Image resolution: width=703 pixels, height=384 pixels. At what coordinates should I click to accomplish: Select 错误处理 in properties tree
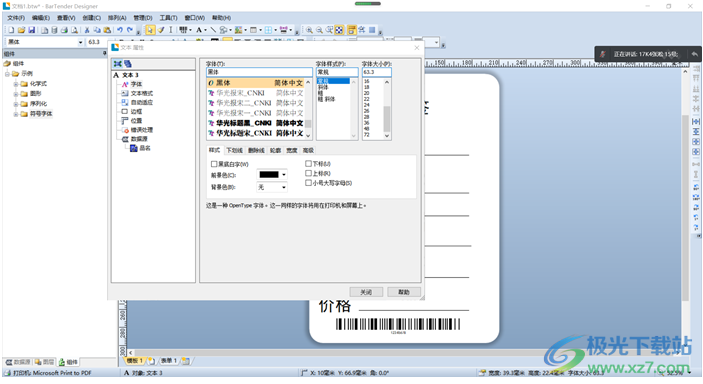(x=142, y=130)
